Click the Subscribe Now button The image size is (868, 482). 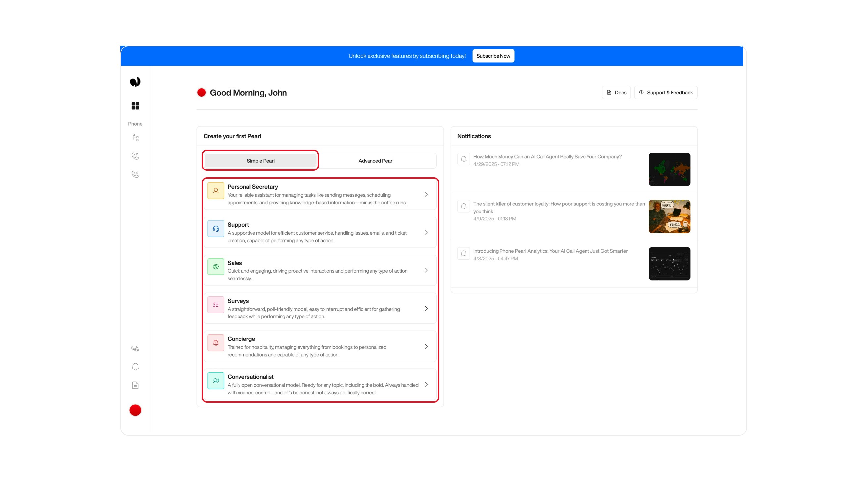[x=493, y=56]
